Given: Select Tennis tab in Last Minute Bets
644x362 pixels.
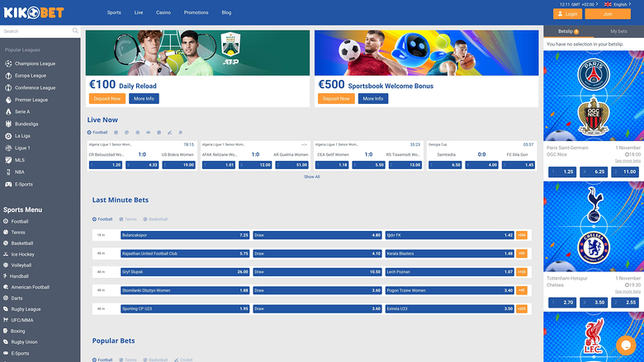Looking at the screenshot, I should click(128, 219).
